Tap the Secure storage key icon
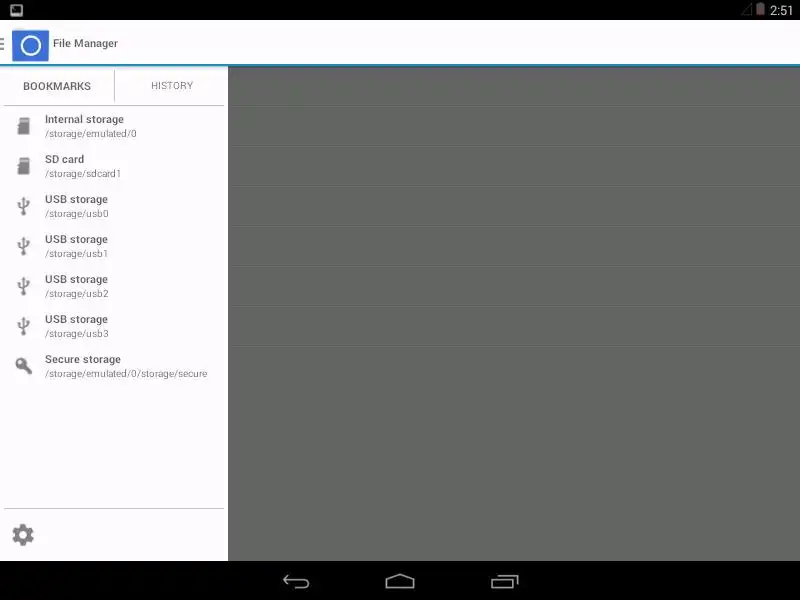 point(23,365)
